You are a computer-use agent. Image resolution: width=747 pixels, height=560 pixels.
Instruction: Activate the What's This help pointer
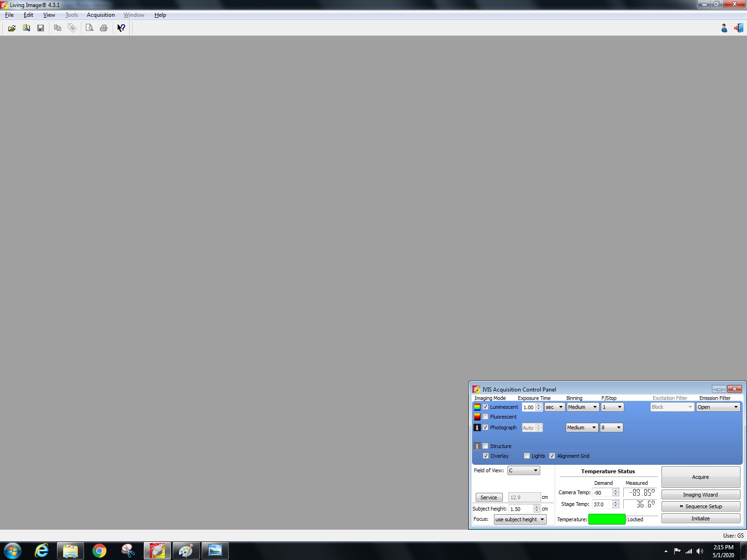[x=121, y=28]
